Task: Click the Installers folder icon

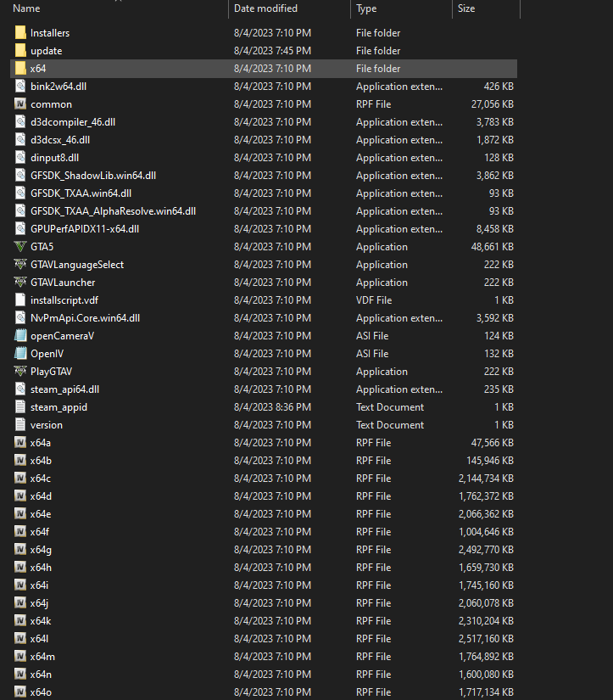Action: point(20,32)
